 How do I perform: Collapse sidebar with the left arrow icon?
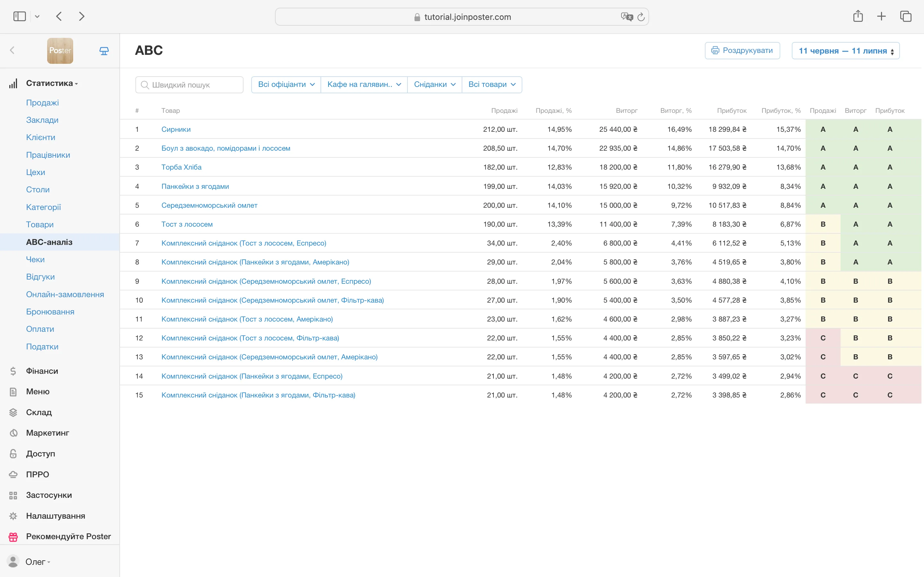pos(12,50)
